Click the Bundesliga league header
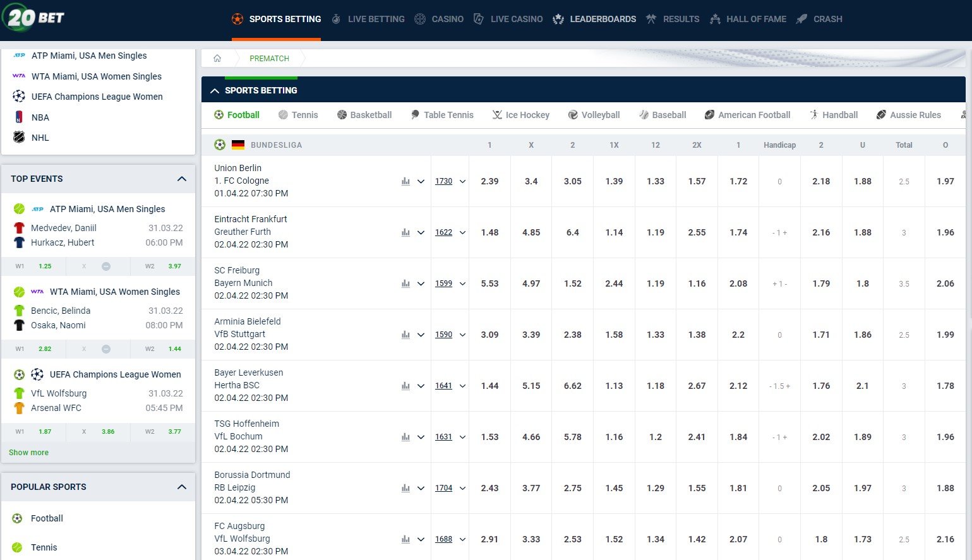 (x=276, y=145)
